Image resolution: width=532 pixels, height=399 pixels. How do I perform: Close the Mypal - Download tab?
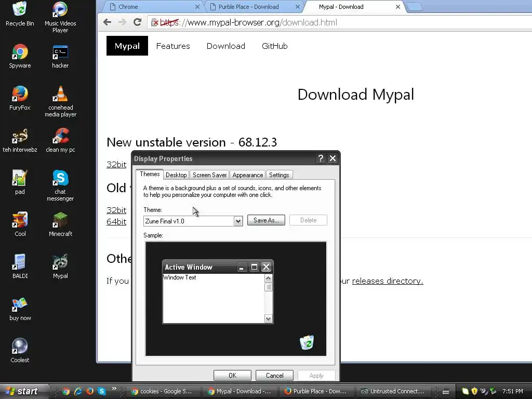pos(397,7)
